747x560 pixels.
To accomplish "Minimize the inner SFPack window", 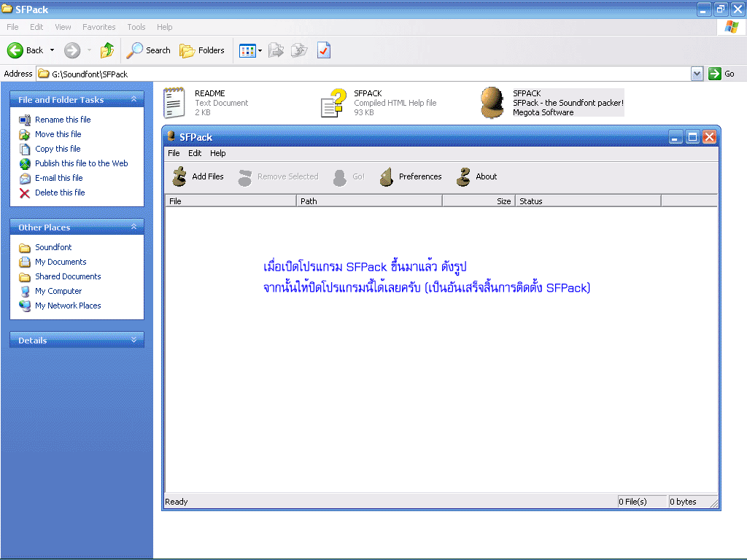I will click(675, 137).
